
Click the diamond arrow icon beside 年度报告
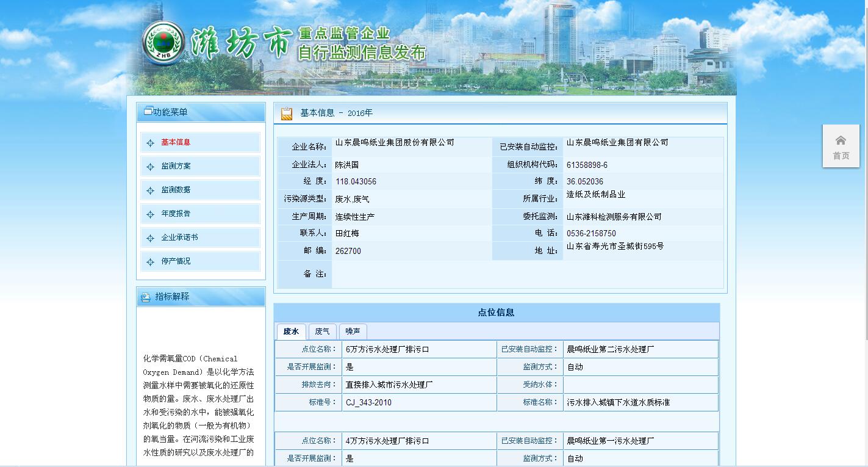pyautogui.click(x=150, y=214)
